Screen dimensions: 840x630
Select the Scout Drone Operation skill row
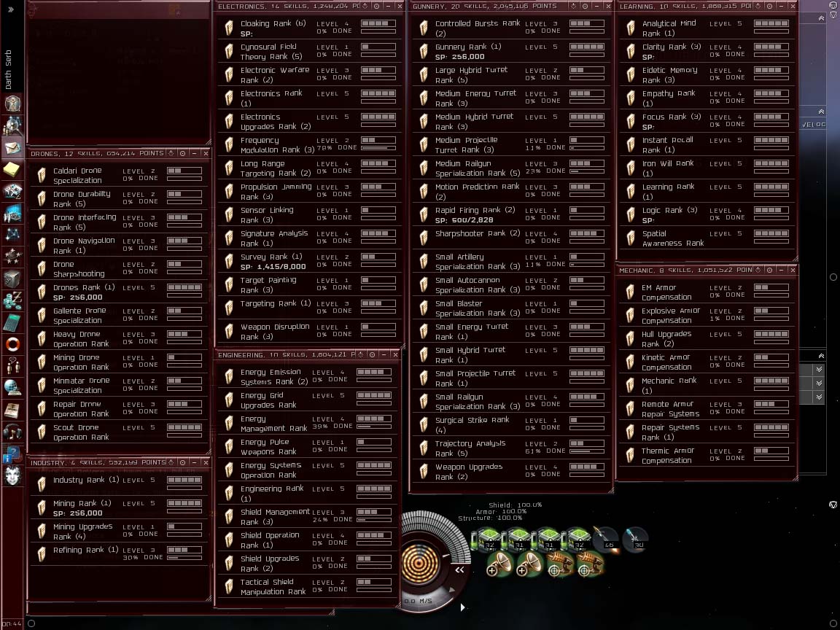point(120,432)
